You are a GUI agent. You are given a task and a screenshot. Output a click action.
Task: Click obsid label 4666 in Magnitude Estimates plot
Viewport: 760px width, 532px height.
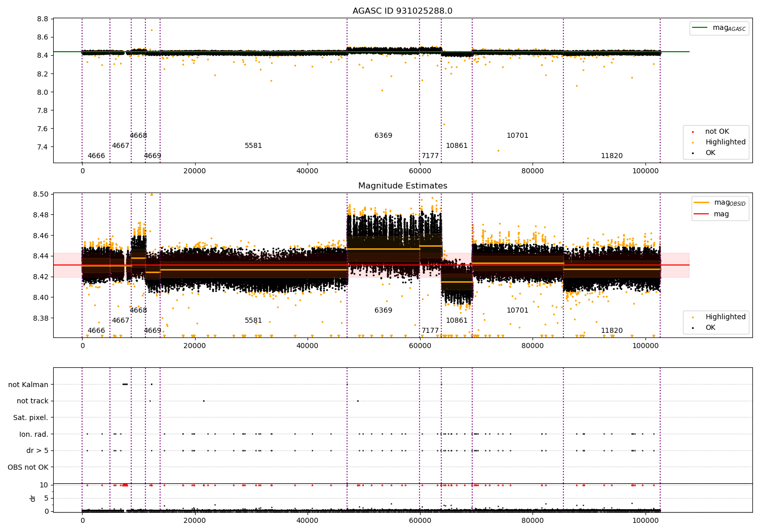click(96, 331)
